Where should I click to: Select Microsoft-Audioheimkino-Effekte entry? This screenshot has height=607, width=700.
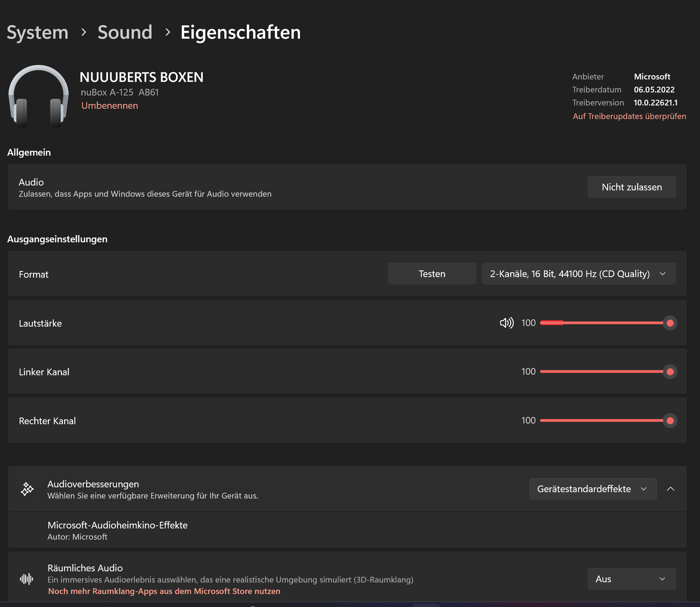(117, 530)
